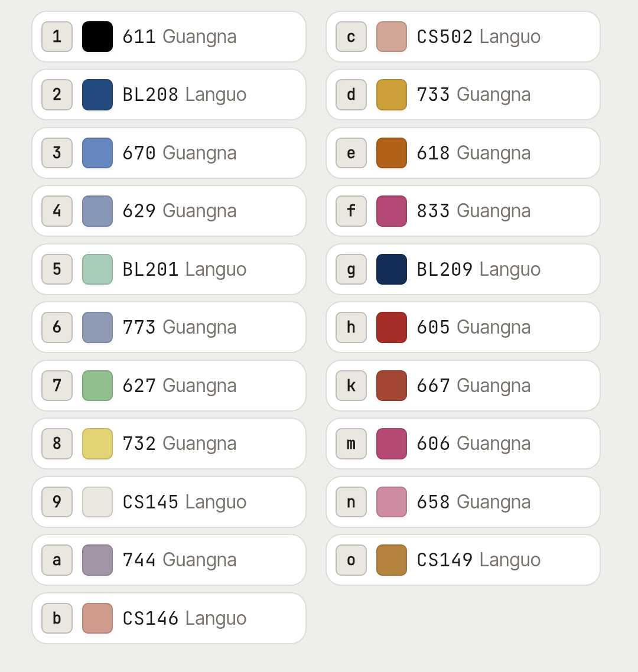Click the shortcut key badge "k"

pos(351,386)
